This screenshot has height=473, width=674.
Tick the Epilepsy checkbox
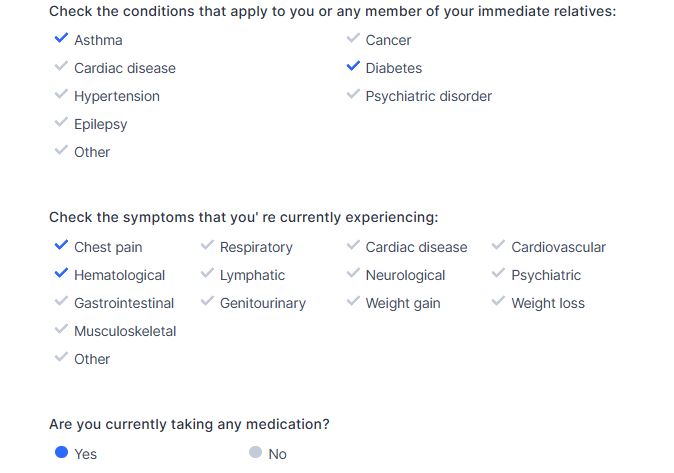tap(62, 124)
